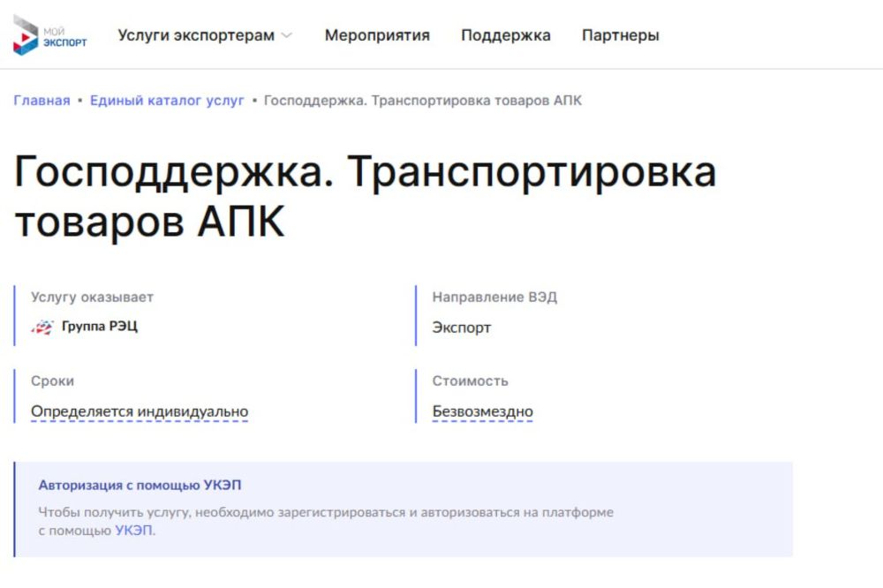The image size is (883, 588).
Task: Click the Авторизация с помощью УКЭП heading
Action: 140,486
